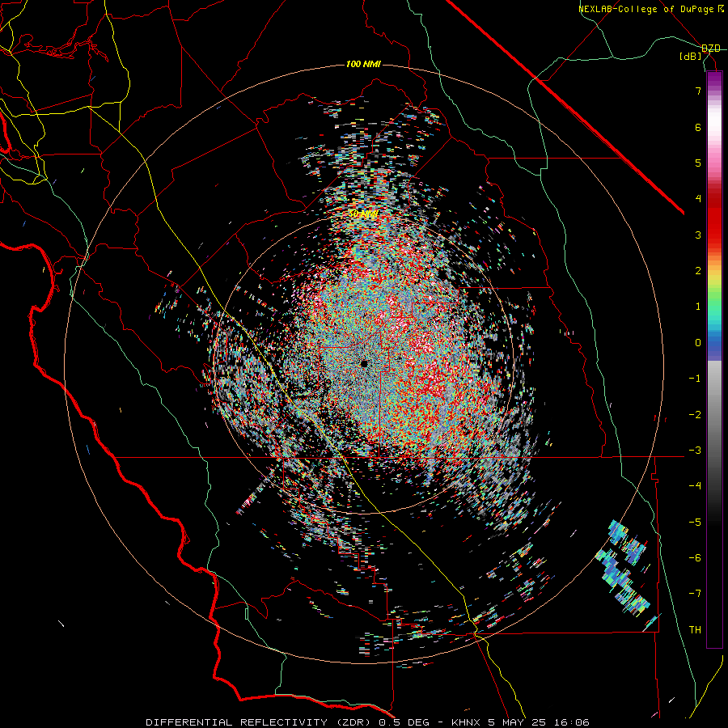The image size is (728, 728).
Task: Click the 0.5 DEG elevation text in the caption
Action: (406, 722)
